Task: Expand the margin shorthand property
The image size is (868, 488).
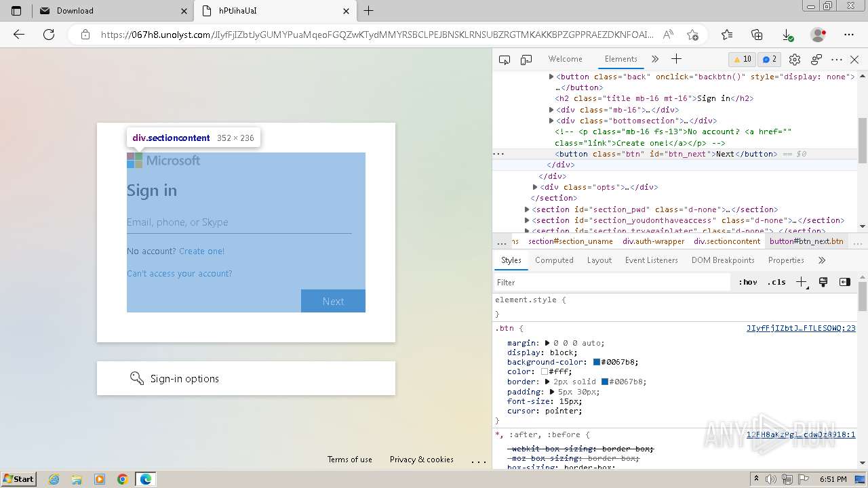Action: pyautogui.click(x=547, y=343)
